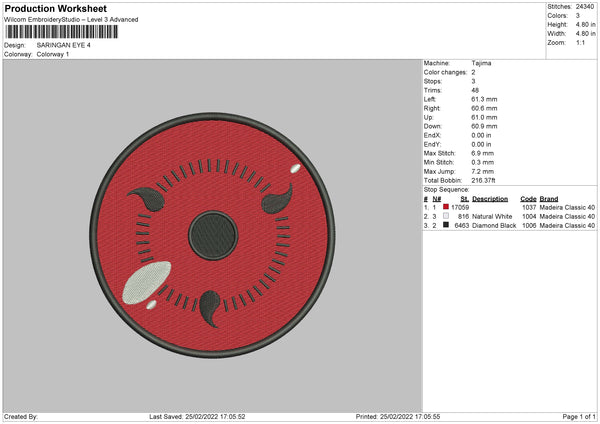Select the Natural White color swatch

point(446,216)
